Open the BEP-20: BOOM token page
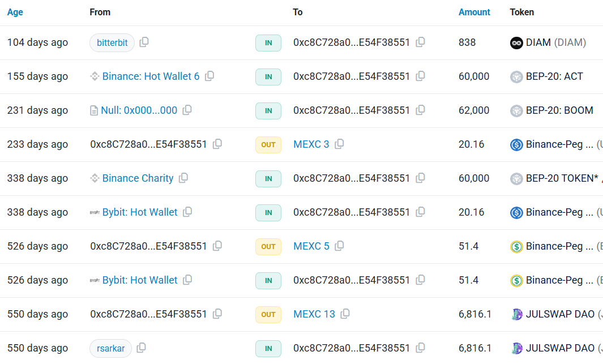603x364 pixels. tap(559, 110)
